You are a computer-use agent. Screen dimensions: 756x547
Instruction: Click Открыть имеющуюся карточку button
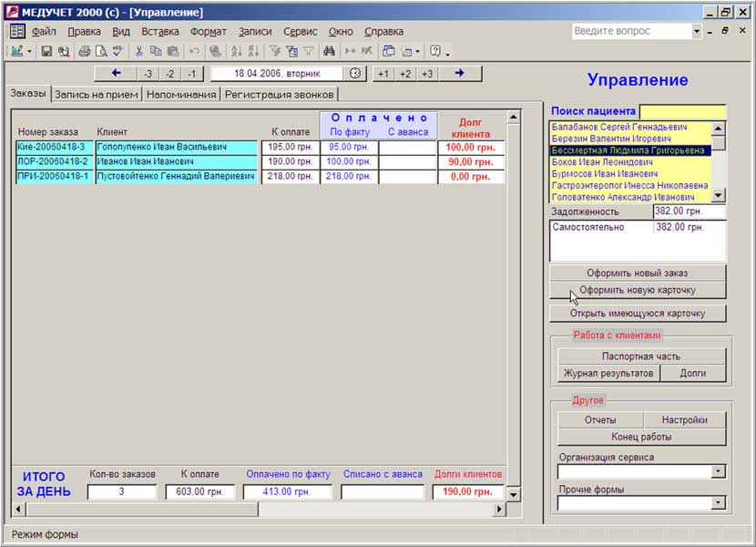637,314
